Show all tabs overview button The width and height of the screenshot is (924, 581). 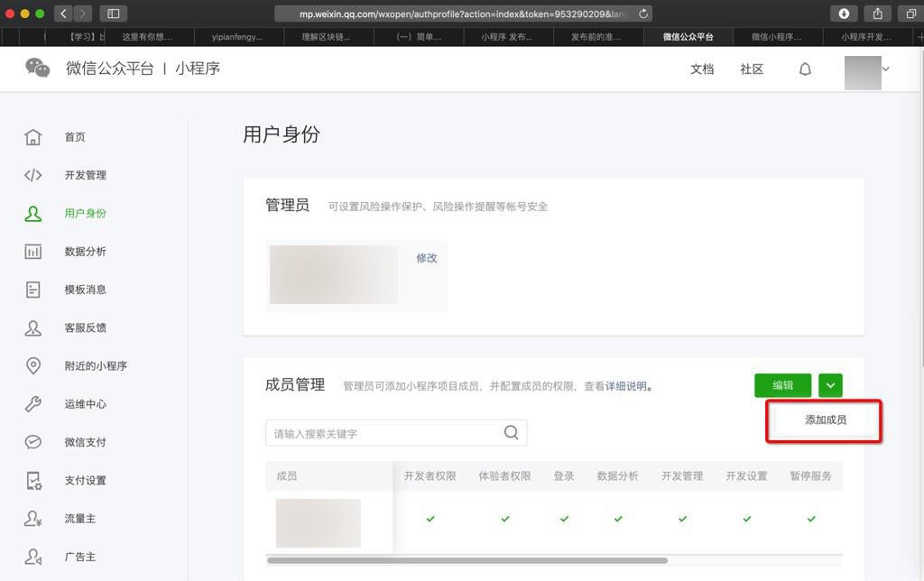[x=910, y=14]
